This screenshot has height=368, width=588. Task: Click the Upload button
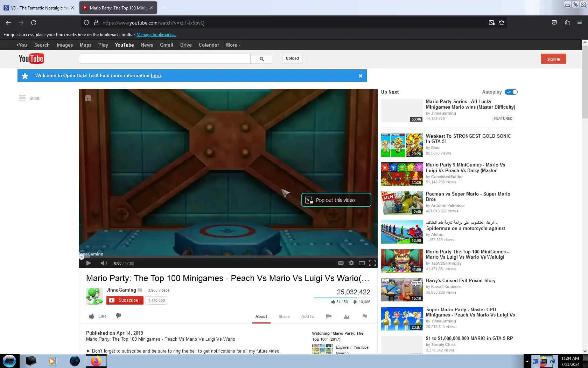pyautogui.click(x=292, y=59)
